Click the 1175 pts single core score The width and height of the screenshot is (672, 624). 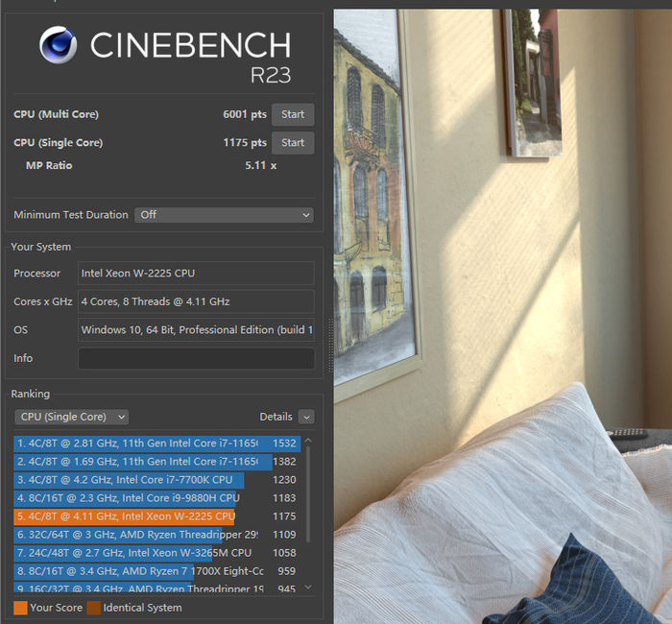tap(245, 143)
